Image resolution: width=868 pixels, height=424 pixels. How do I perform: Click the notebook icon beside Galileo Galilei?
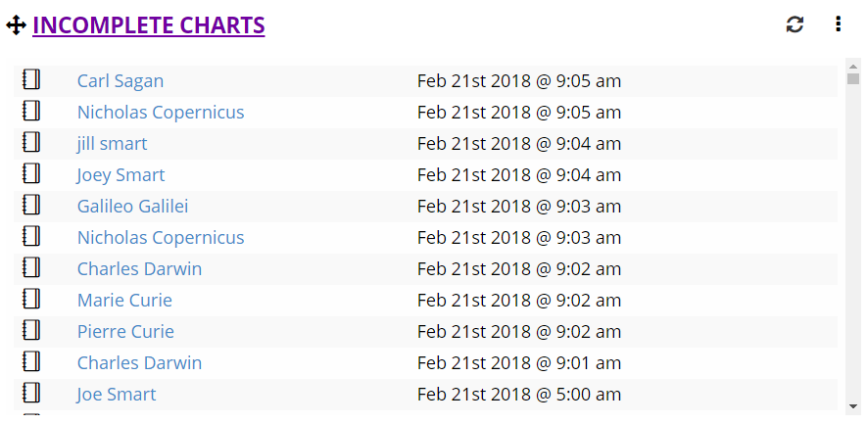(x=31, y=205)
